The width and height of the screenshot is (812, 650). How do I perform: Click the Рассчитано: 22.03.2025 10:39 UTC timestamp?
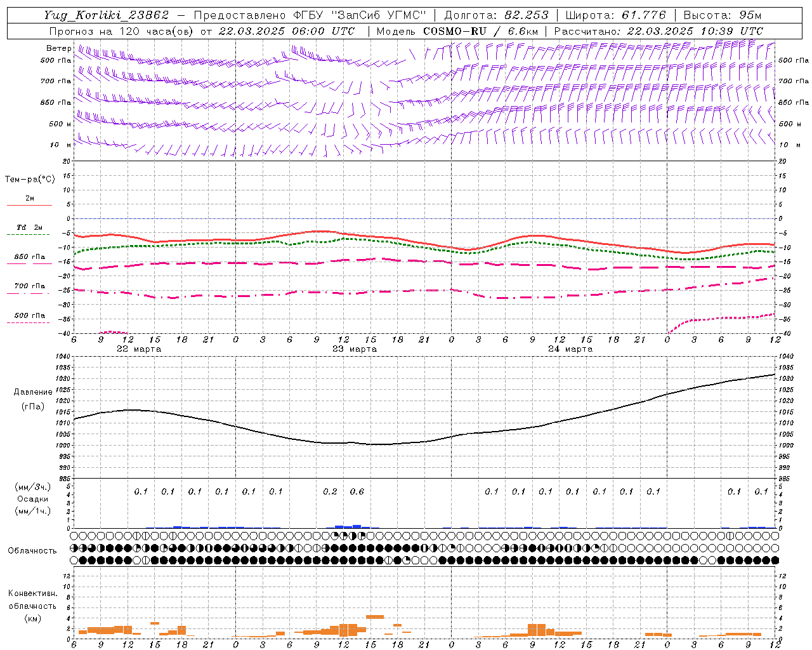pyautogui.click(x=658, y=31)
